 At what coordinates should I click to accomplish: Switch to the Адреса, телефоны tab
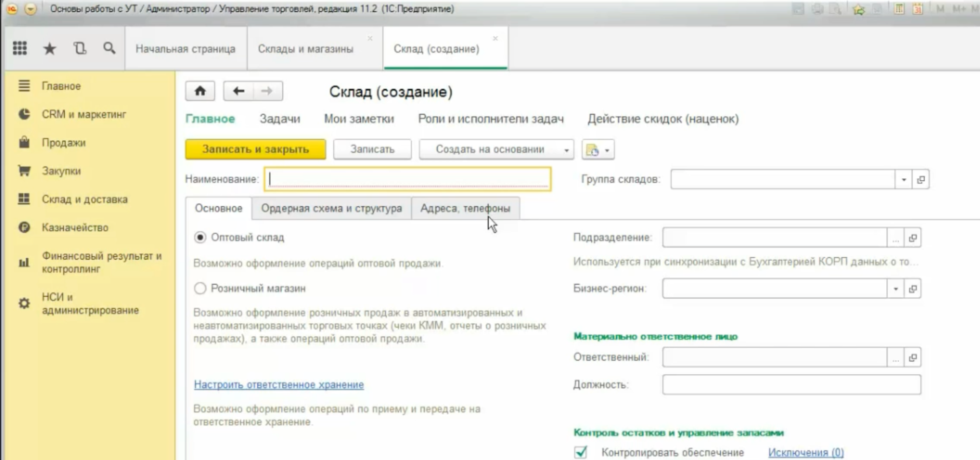[x=465, y=208]
